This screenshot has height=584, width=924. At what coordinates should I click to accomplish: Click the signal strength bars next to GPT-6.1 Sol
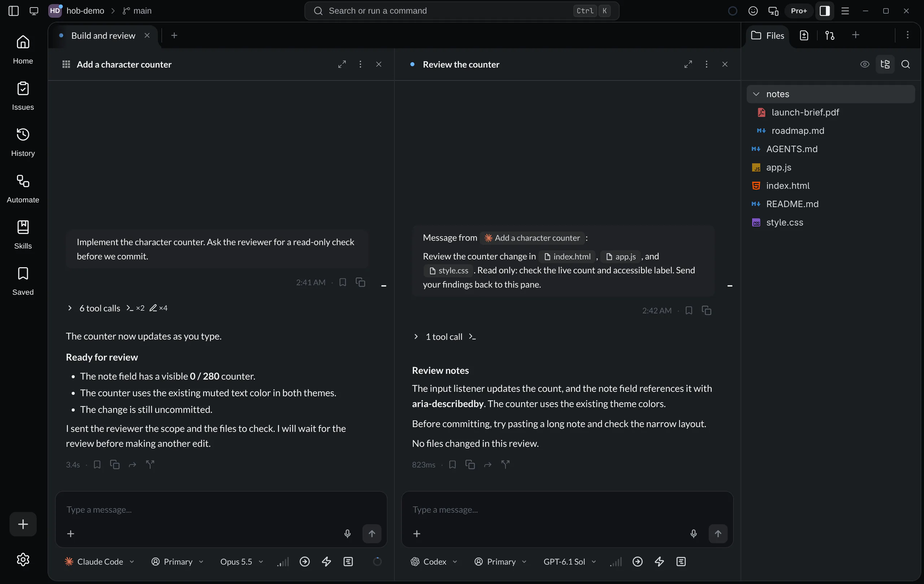coord(615,561)
